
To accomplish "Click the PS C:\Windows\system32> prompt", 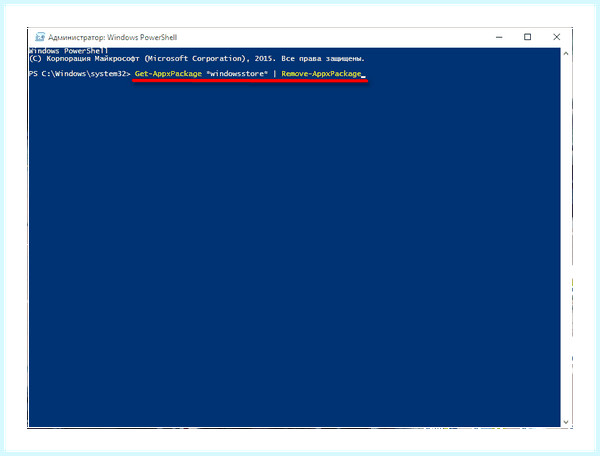I will tap(80, 74).
